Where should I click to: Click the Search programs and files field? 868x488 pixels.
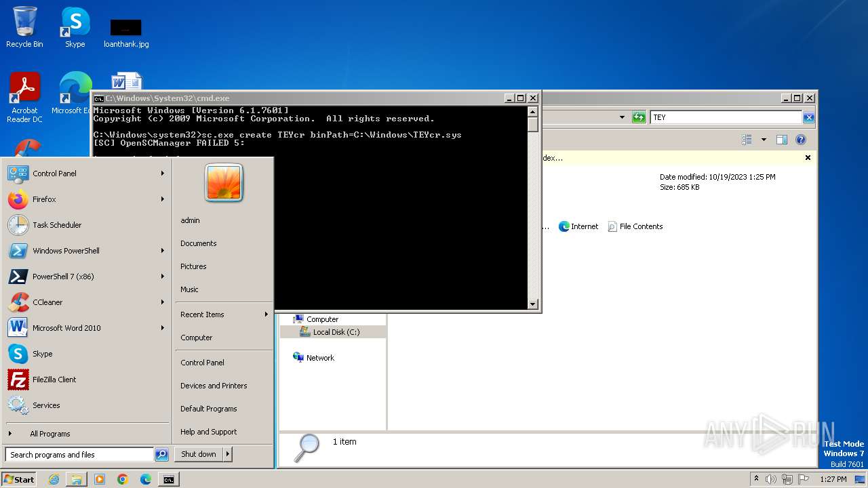(79, 455)
